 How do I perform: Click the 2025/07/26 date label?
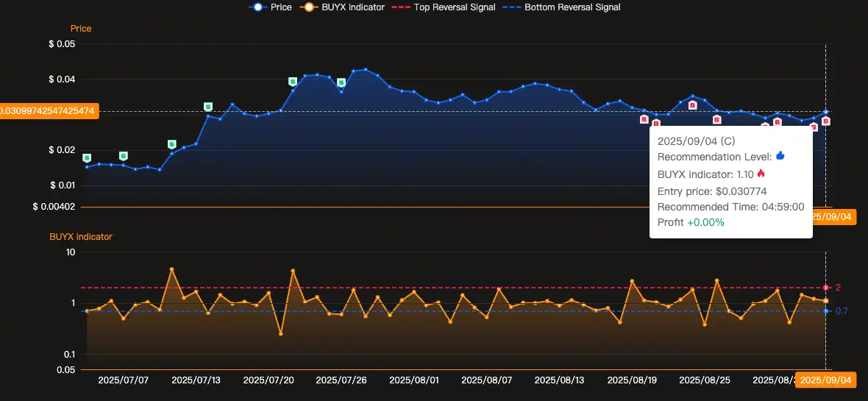(341, 380)
